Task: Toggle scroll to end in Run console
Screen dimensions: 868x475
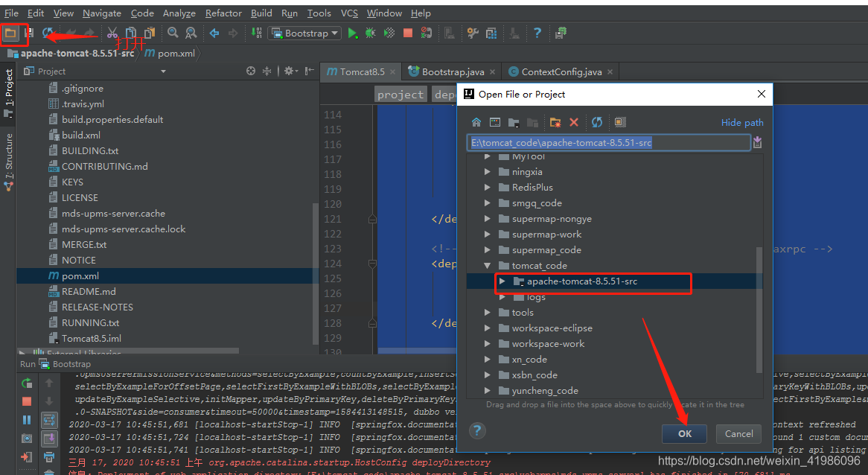Action: (48, 439)
